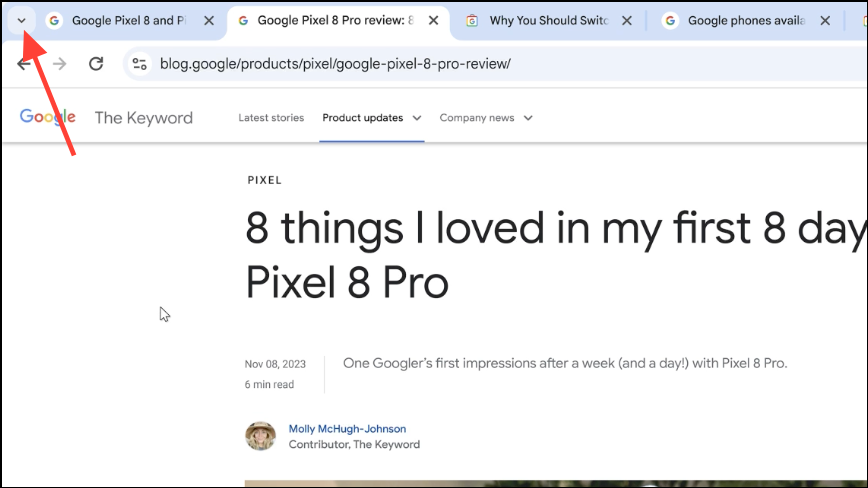Click Product updates menu label

pyautogui.click(x=363, y=118)
